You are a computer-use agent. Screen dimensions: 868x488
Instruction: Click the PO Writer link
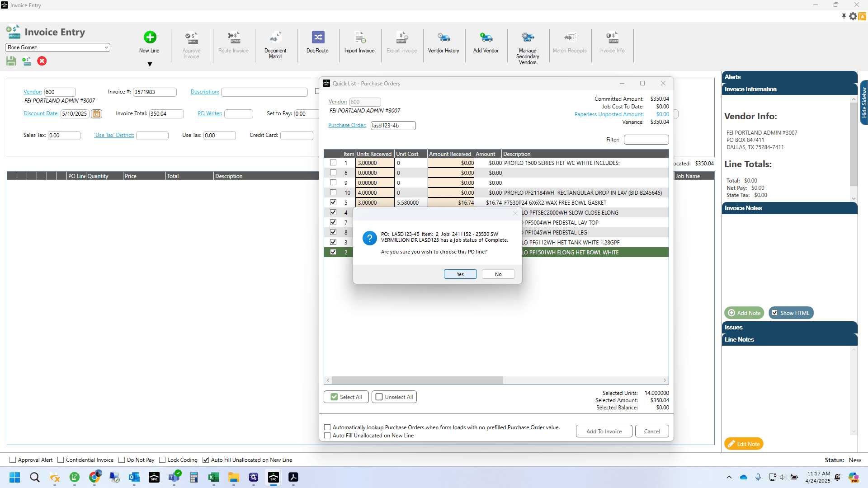pyautogui.click(x=210, y=113)
